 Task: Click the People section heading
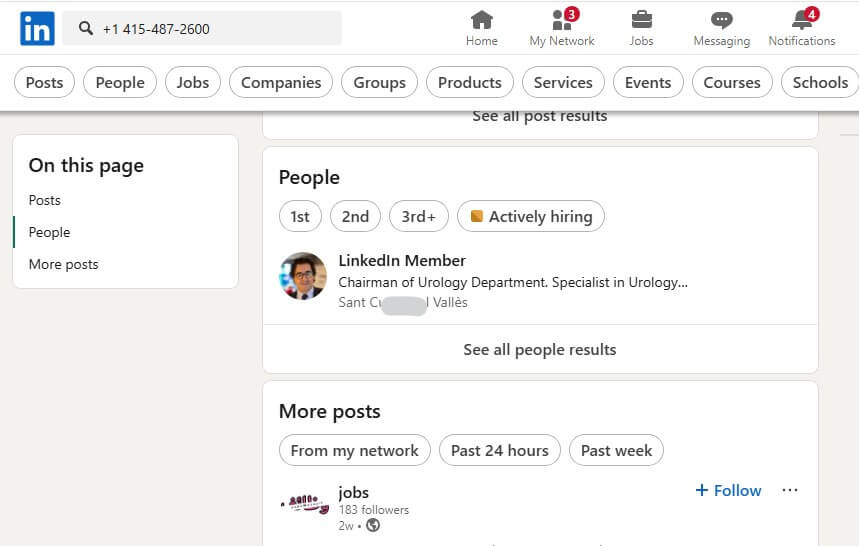point(309,177)
